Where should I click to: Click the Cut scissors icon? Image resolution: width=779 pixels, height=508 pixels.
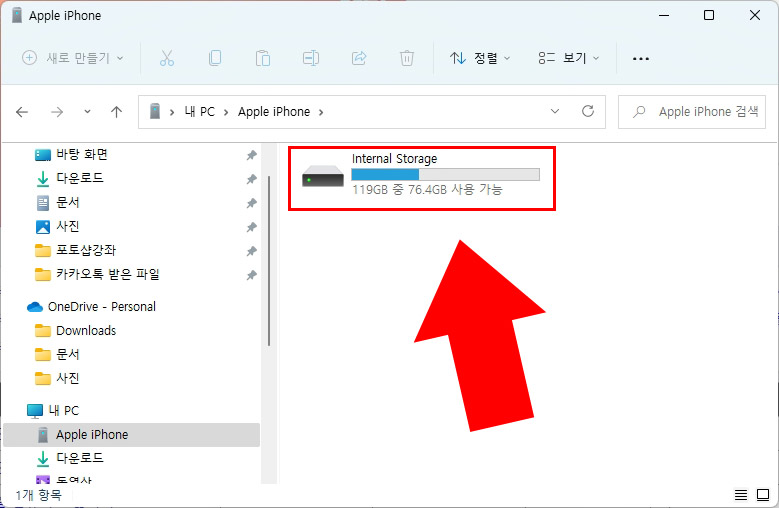(167, 58)
